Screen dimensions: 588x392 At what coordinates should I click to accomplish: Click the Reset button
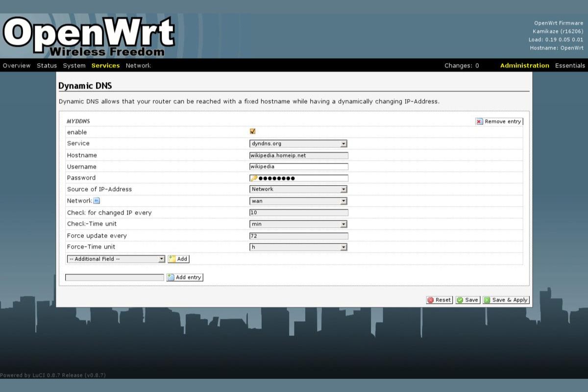pos(440,300)
